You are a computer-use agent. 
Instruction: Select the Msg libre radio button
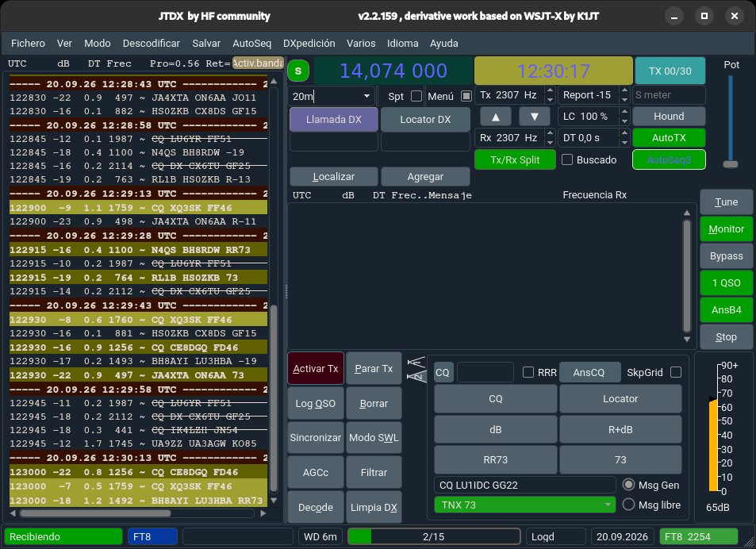(x=628, y=505)
